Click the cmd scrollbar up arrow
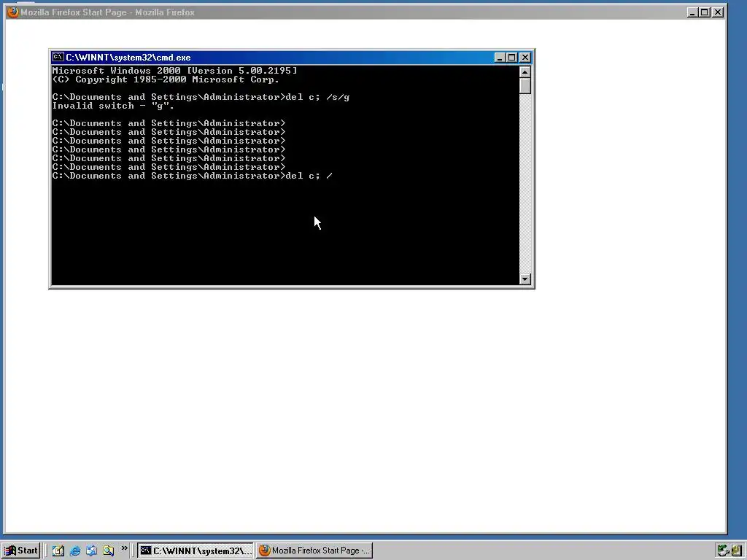747x560 pixels. [x=525, y=72]
